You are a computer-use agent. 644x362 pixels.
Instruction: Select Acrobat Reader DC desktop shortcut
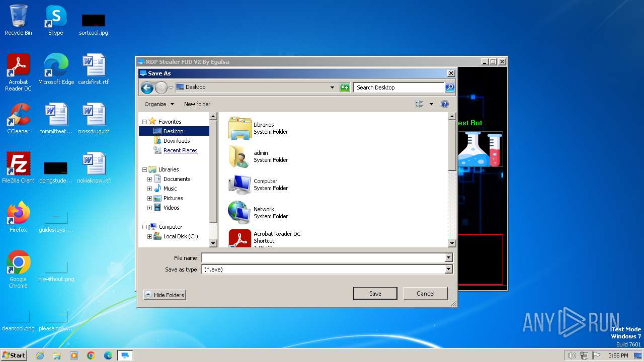18,72
